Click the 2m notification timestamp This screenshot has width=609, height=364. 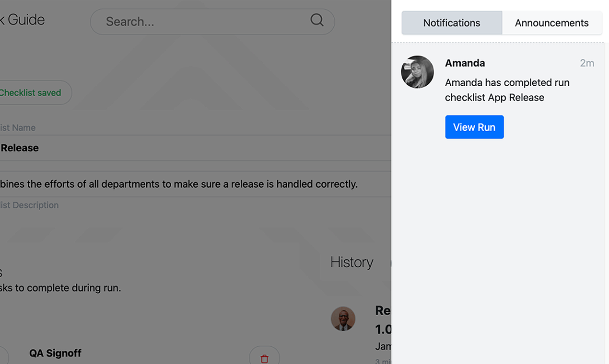(x=587, y=63)
